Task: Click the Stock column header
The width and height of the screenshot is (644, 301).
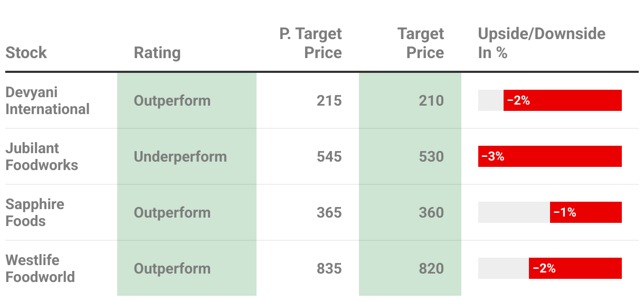Action: pos(26,53)
